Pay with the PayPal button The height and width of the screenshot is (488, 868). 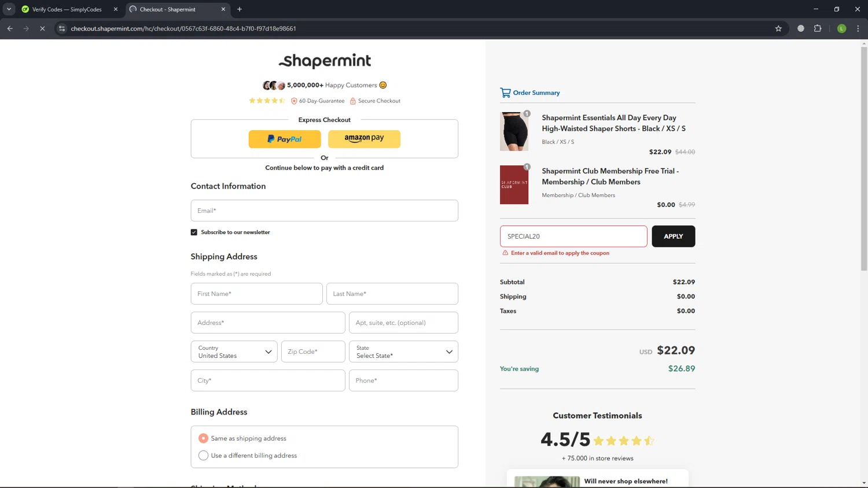[x=285, y=139]
